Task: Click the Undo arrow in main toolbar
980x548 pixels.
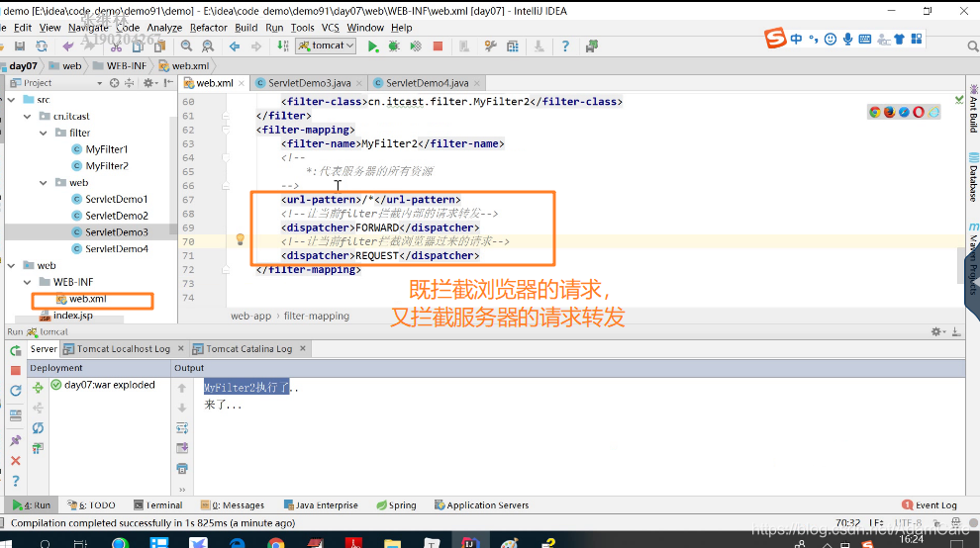Action: click(67, 46)
